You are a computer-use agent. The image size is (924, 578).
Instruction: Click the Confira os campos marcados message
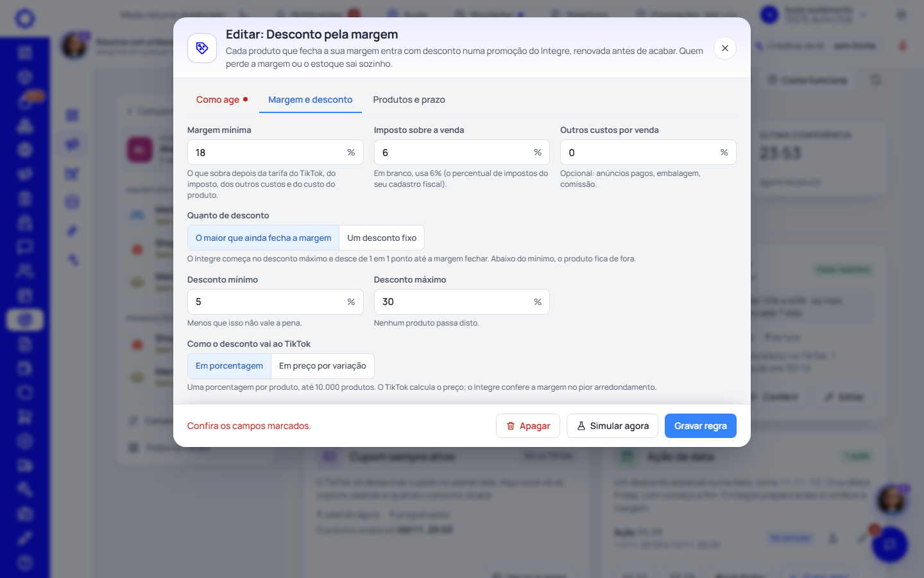(249, 426)
